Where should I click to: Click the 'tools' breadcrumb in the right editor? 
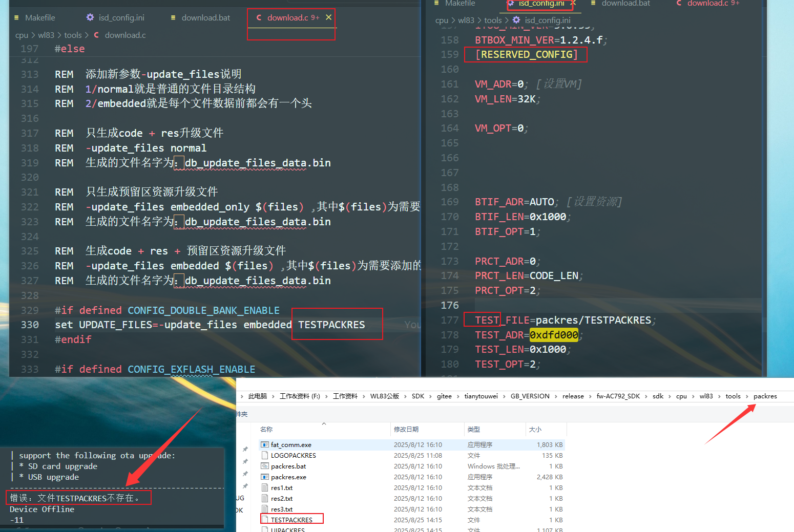(x=493, y=20)
